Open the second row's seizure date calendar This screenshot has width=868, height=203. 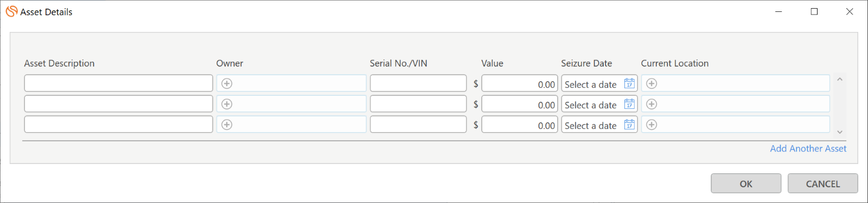pyautogui.click(x=629, y=104)
